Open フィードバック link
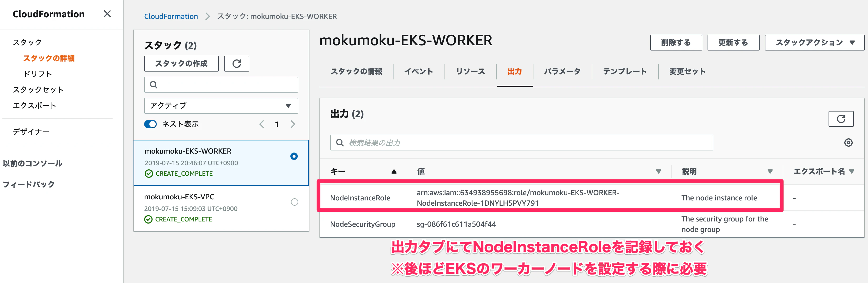Image resolution: width=868 pixels, height=283 pixels. click(x=29, y=185)
